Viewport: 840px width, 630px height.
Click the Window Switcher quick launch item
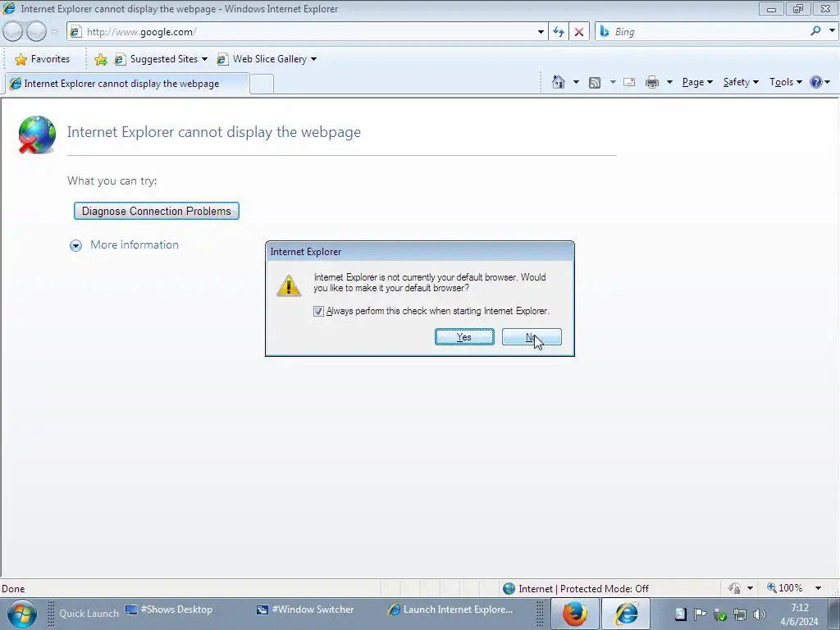[305, 609]
